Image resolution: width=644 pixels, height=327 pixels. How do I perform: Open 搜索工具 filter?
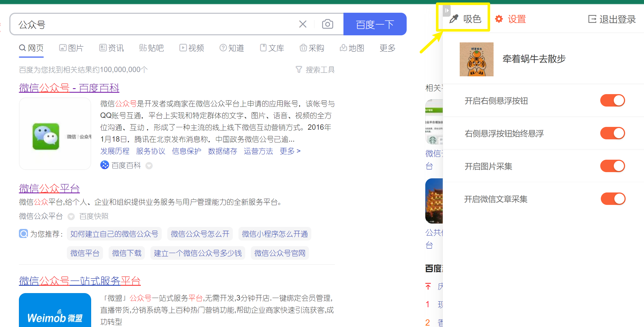coord(315,70)
